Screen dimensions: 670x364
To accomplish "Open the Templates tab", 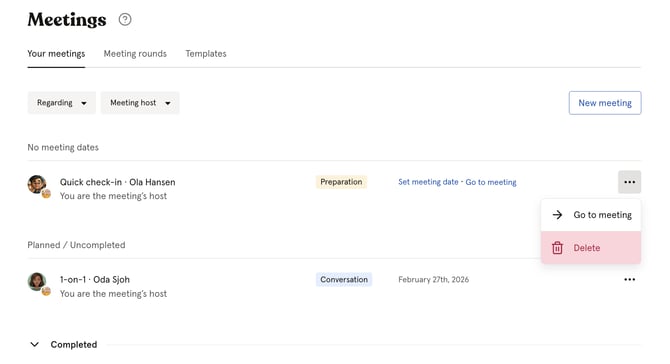I will [206, 54].
